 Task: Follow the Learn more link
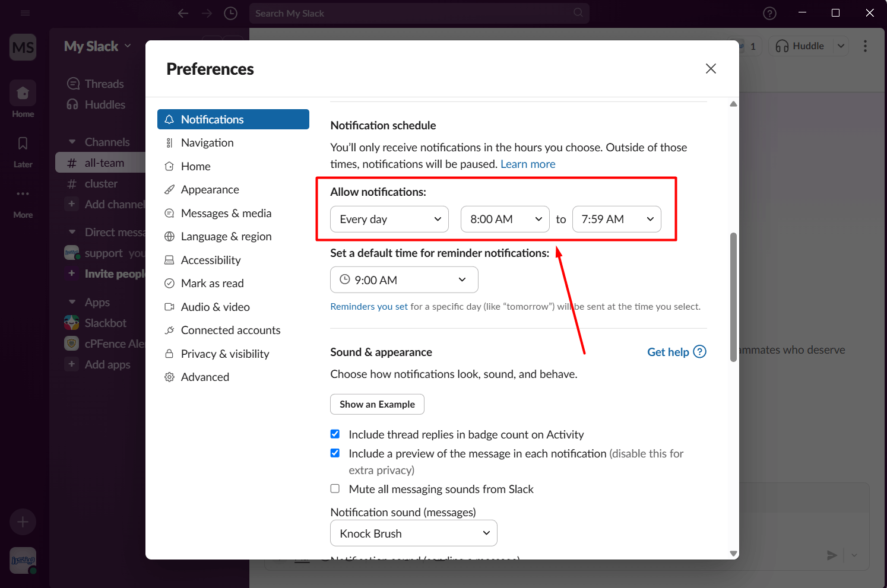[x=528, y=164]
